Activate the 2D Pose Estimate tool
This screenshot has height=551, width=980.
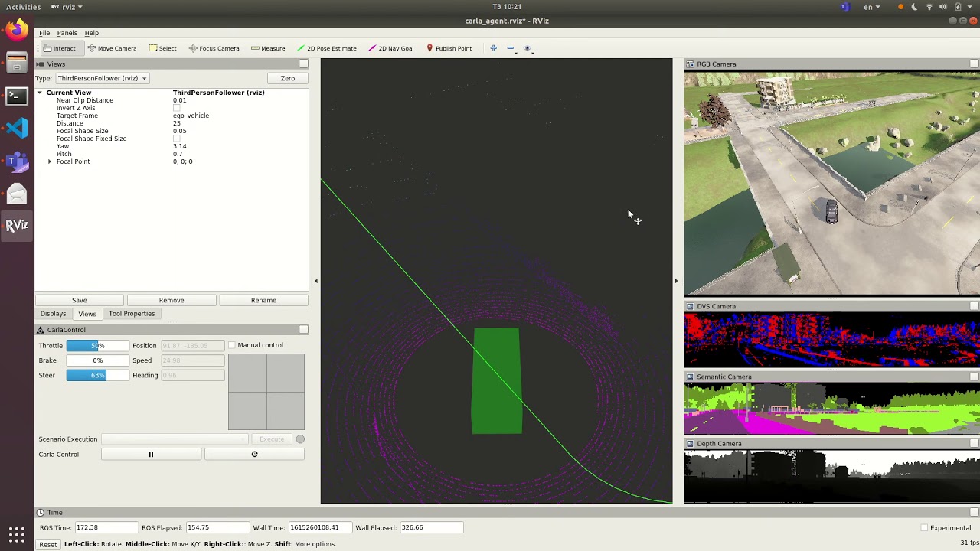point(327,48)
